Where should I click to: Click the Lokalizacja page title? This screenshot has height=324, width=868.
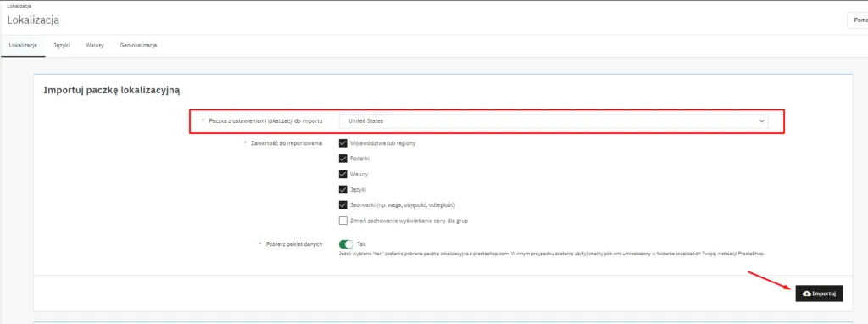33,20
